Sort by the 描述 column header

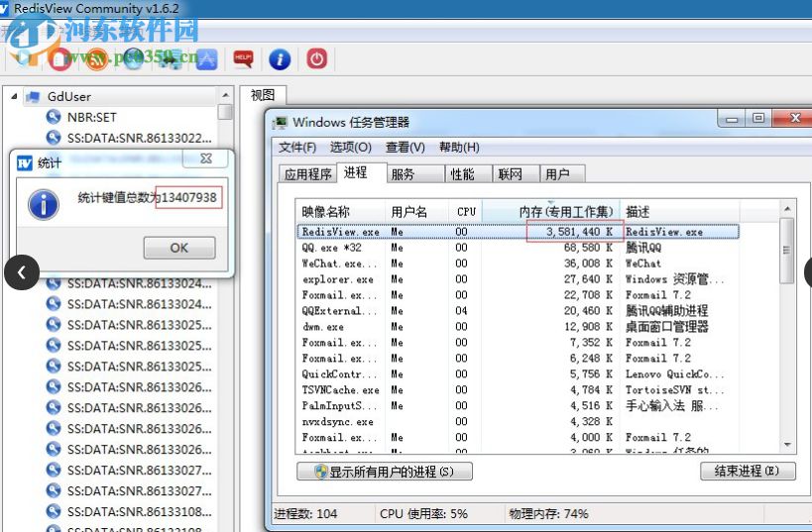coord(679,212)
